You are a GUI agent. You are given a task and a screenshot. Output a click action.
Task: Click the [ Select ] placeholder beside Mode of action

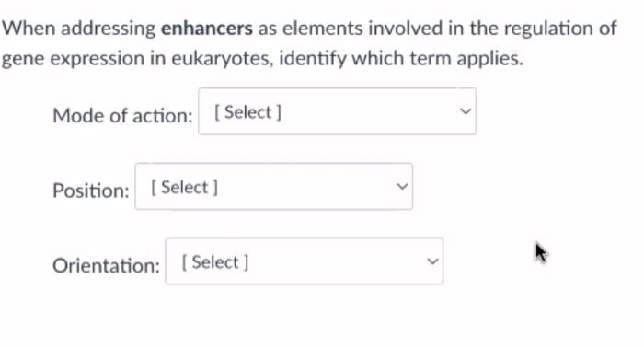point(247,112)
